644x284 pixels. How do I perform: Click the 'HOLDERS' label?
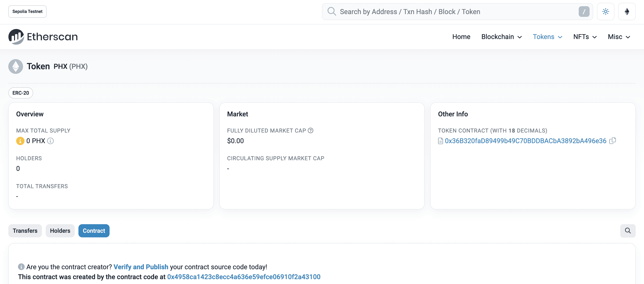(x=29, y=158)
